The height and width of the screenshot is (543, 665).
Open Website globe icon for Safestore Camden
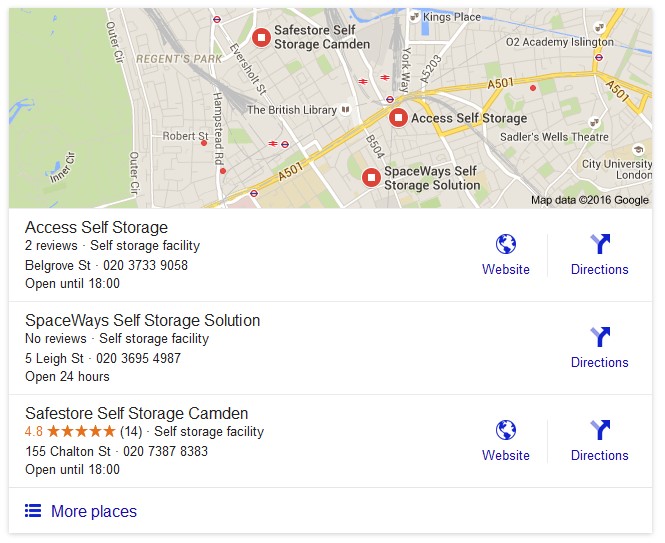[x=506, y=430]
